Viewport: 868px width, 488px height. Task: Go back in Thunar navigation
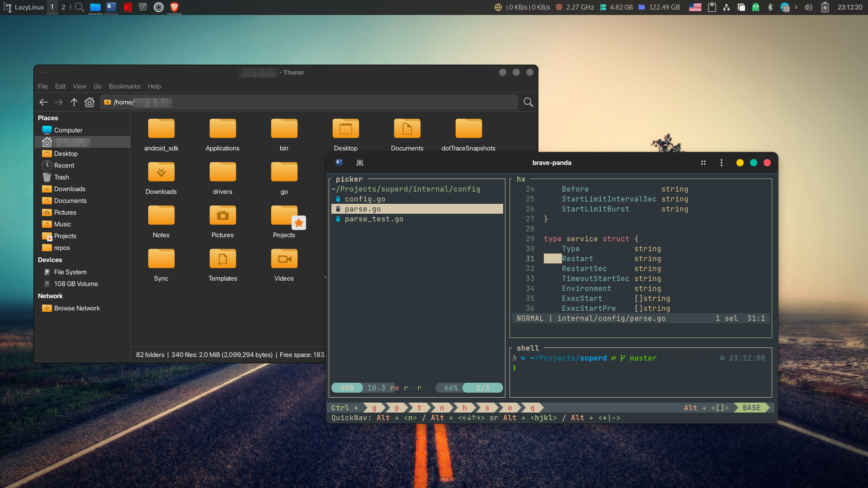43,102
